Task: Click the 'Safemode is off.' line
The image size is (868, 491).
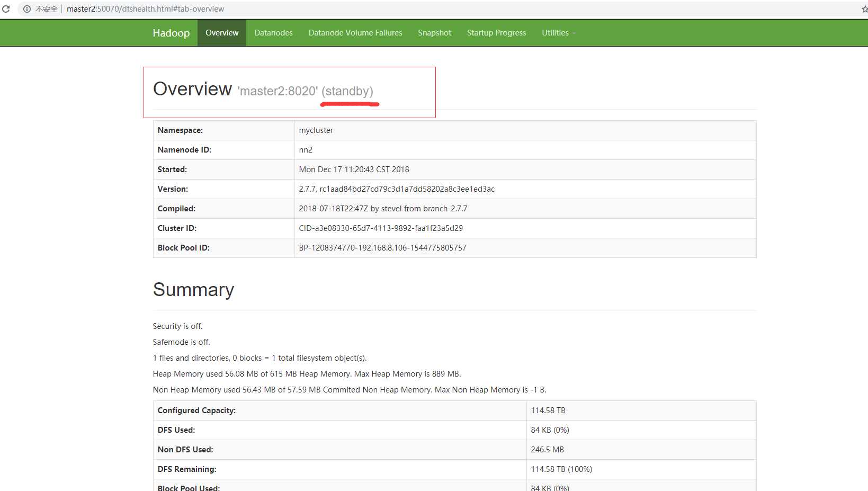Action: (x=181, y=342)
